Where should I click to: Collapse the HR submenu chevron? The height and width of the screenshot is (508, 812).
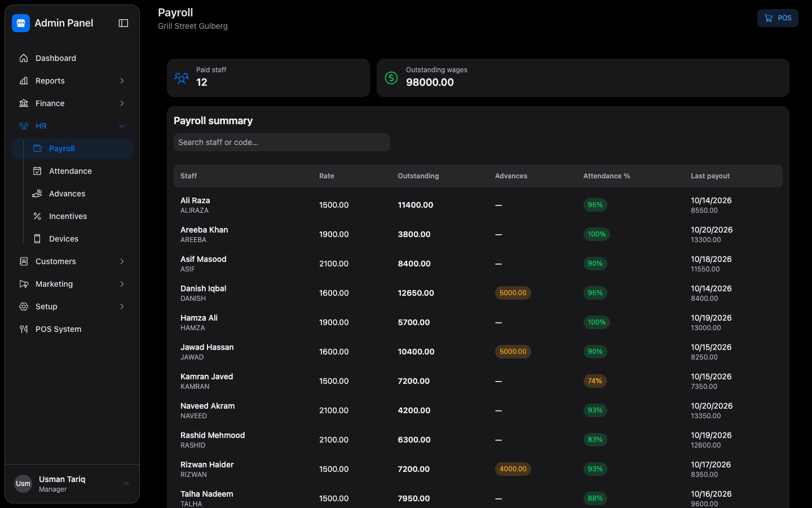coord(122,126)
